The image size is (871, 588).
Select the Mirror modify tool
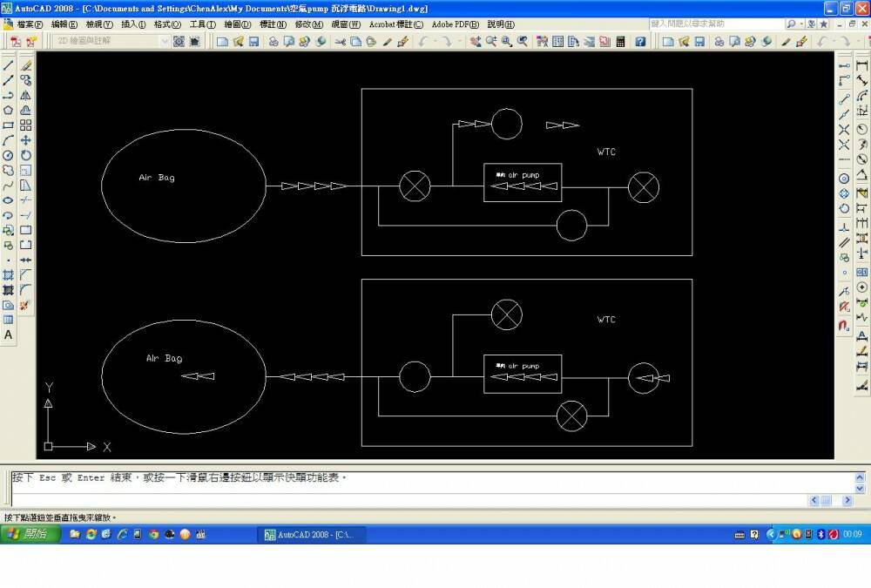[x=26, y=95]
